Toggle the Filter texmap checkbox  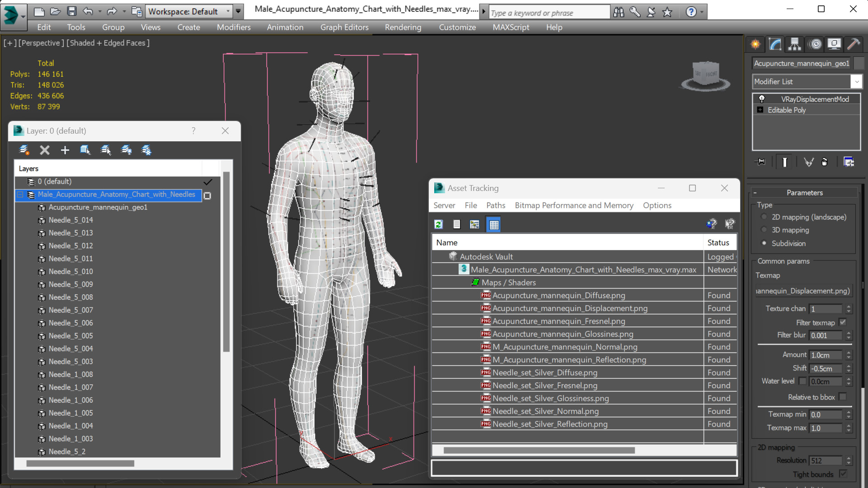pos(843,322)
